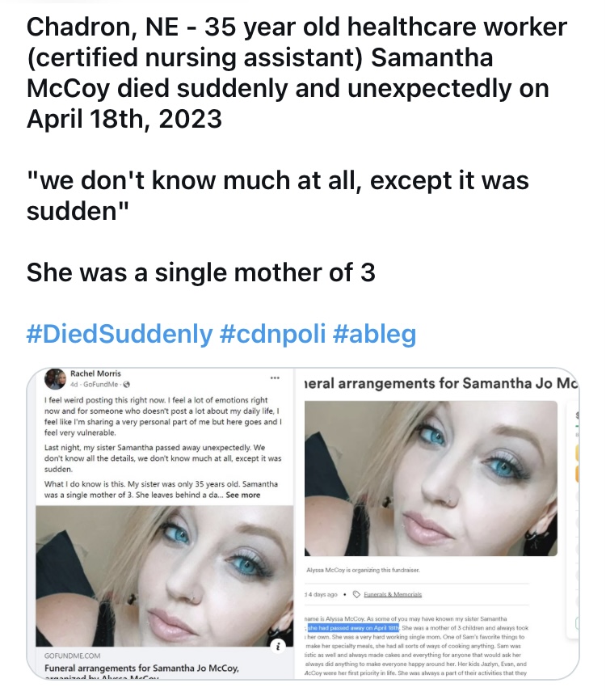Open the #DiedSuddenly hashtag
This screenshot has height=700, width=606.
[x=120, y=333]
